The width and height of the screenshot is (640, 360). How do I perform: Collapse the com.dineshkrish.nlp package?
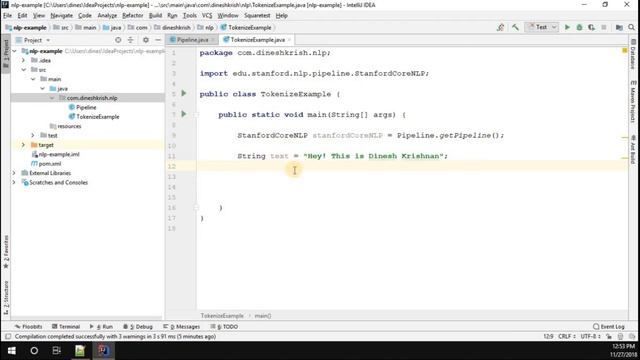pyautogui.click(x=52, y=98)
